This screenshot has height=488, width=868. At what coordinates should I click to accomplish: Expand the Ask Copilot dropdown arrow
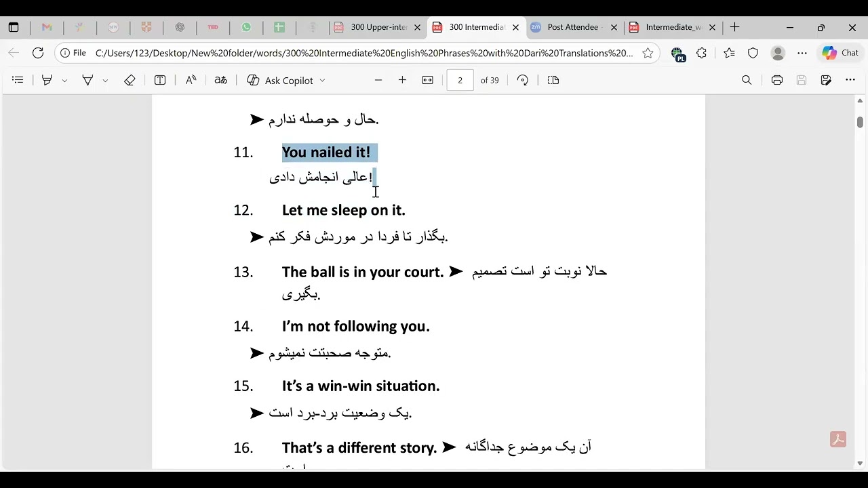(x=322, y=81)
